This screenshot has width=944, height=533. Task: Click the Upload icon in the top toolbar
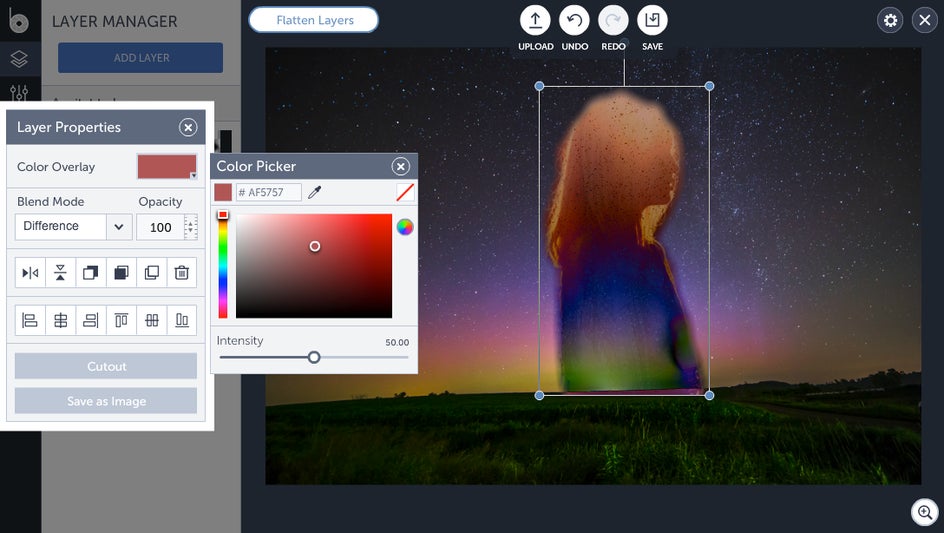click(535, 21)
